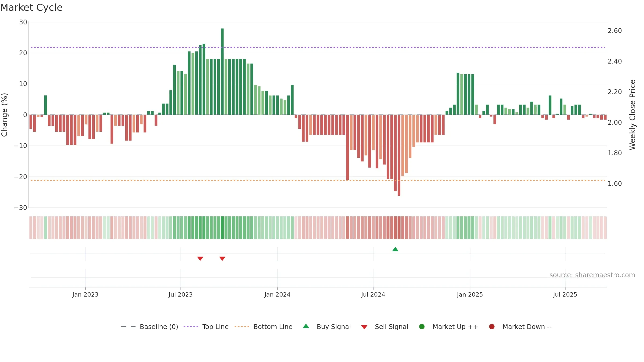This screenshot has width=644, height=362.
Task: Click the second red Sell Signal marker near Sep 2023
Action: [x=222, y=258]
